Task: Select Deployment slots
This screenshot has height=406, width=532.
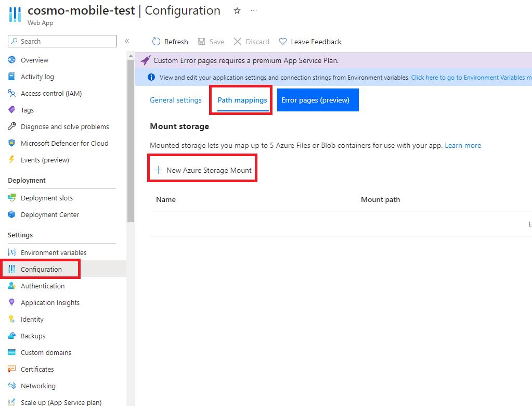Action: 46,198
